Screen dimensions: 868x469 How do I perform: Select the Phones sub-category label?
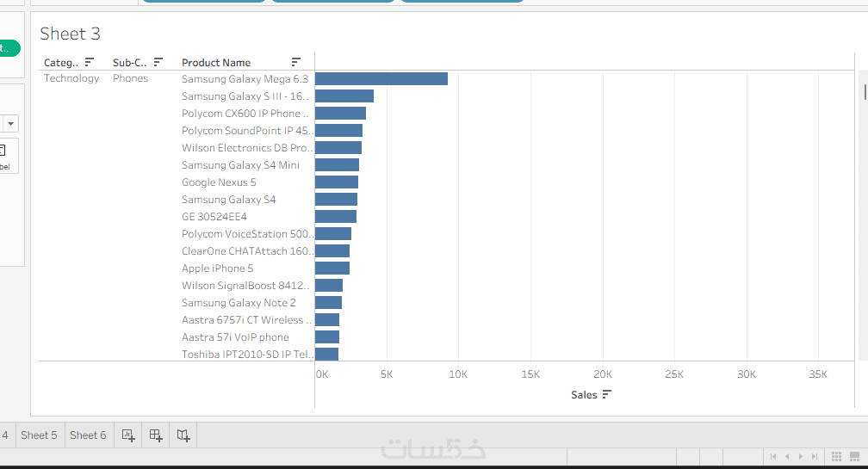(131, 78)
